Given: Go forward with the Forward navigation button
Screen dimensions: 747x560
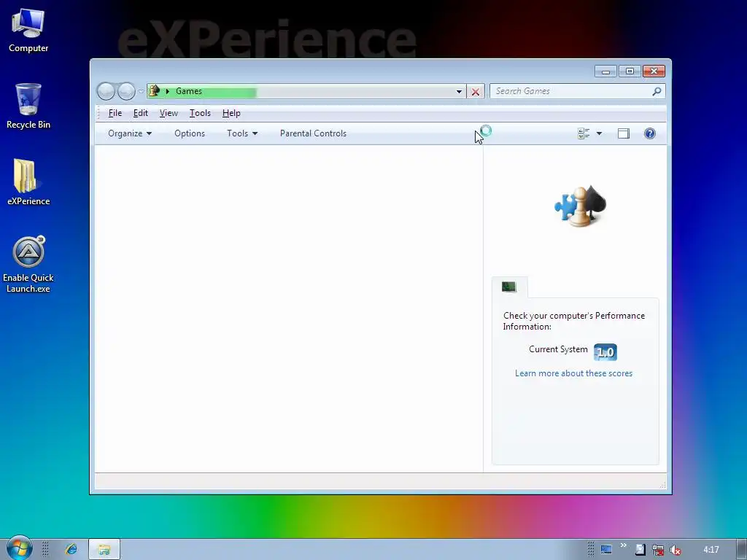Looking at the screenshot, I should pyautogui.click(x=126, y=91).
